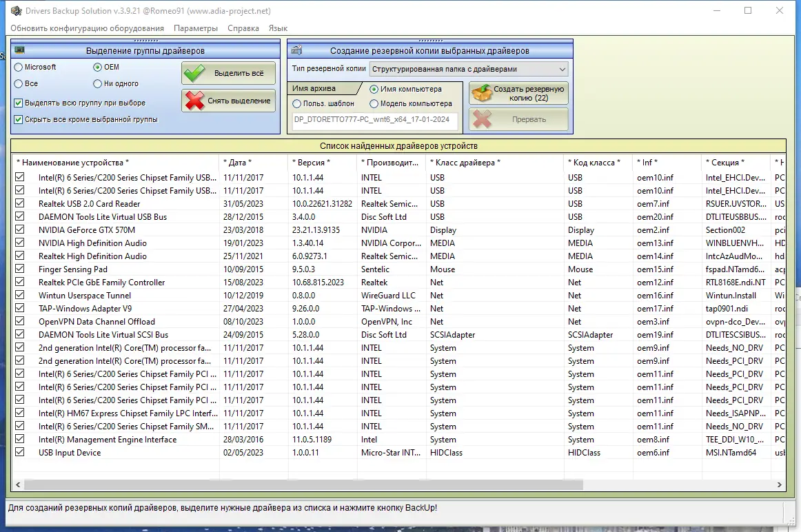Viewport: 801px width, 532px height.
Task: Click version cell 23.21.13.9135
Action: click(x=316, y=230)
